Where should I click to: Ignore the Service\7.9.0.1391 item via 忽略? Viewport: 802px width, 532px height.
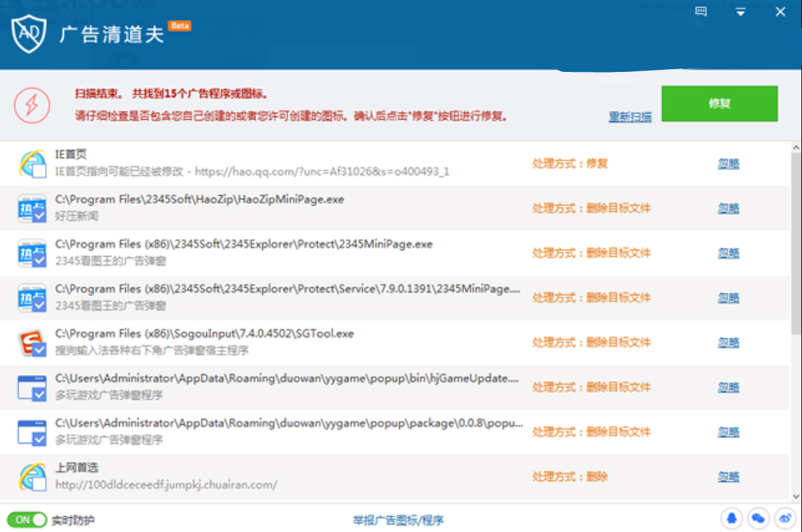(729, 297)
